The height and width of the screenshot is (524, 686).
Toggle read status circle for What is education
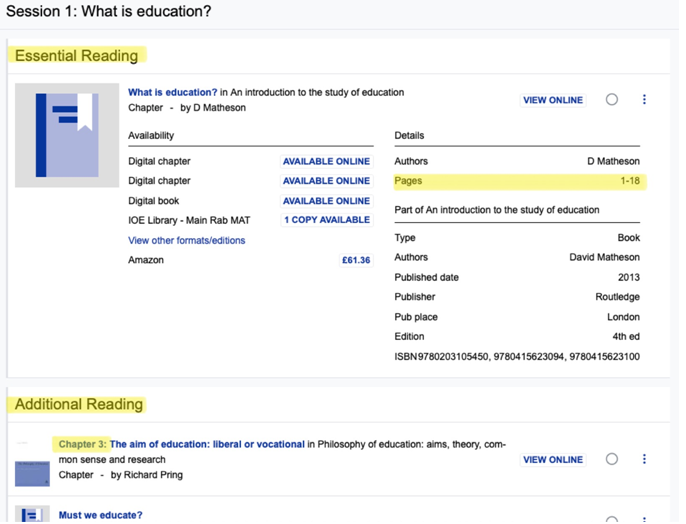click(x=612, y=100)
